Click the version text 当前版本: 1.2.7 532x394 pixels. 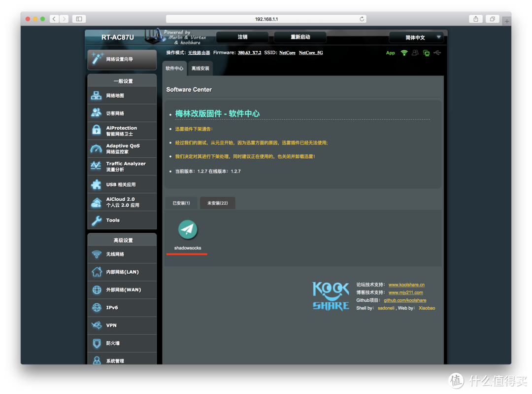191,171
